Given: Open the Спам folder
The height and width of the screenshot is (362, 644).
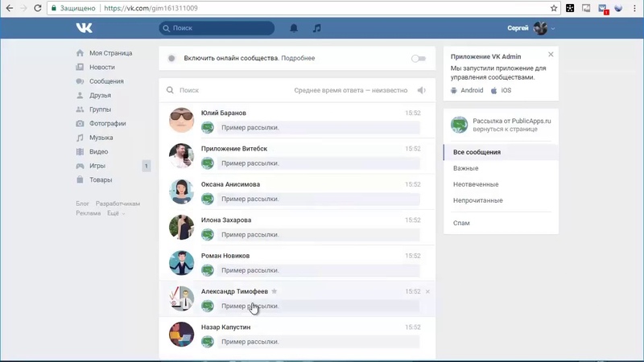Looking at the screenshot, I should coord(461,223).
